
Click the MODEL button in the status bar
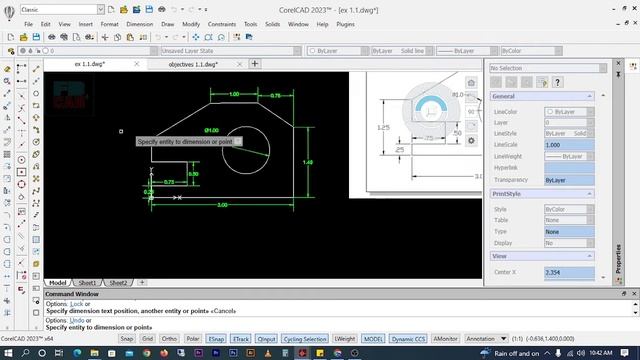[373, 339]
